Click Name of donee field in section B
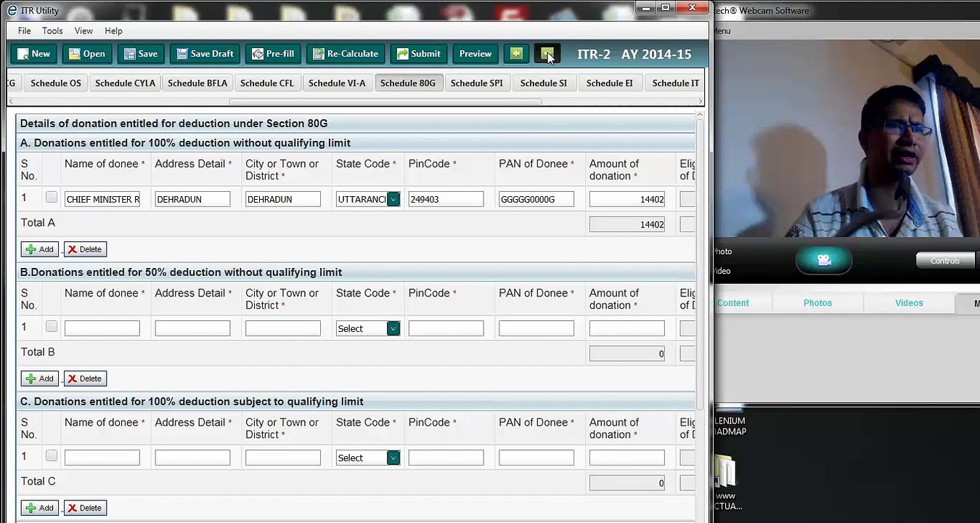The height and width of the screenshot is (523, 980). (102, 328)
